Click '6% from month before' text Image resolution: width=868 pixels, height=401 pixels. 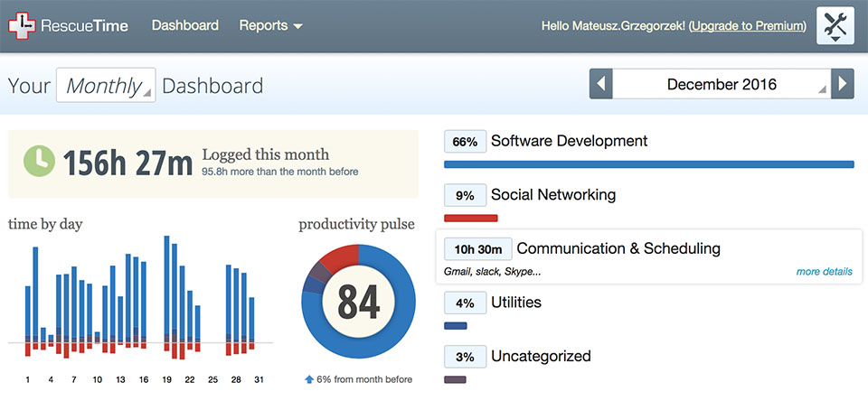point(364,379)
